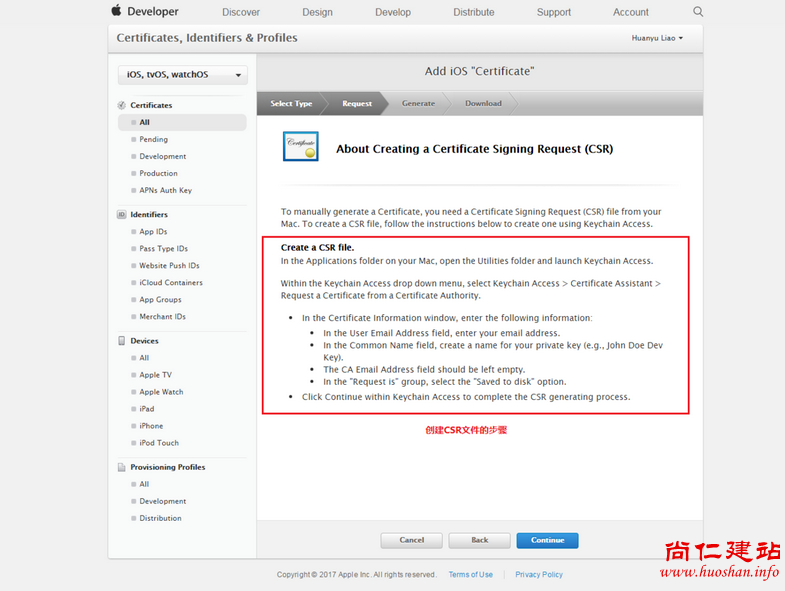Click the Cancel button
The image size is (785, 591).
pos(411,540)
